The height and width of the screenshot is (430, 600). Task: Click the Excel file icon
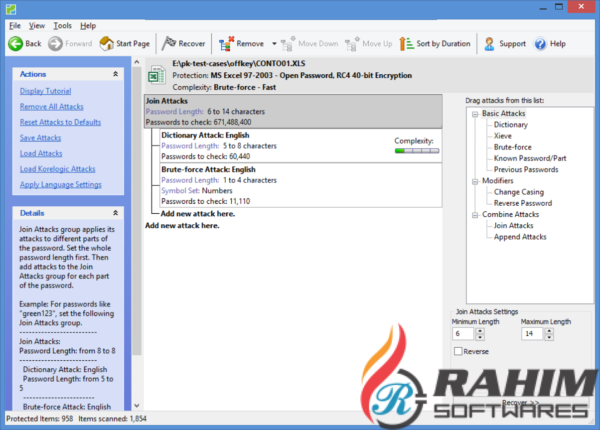coord(157,75)
